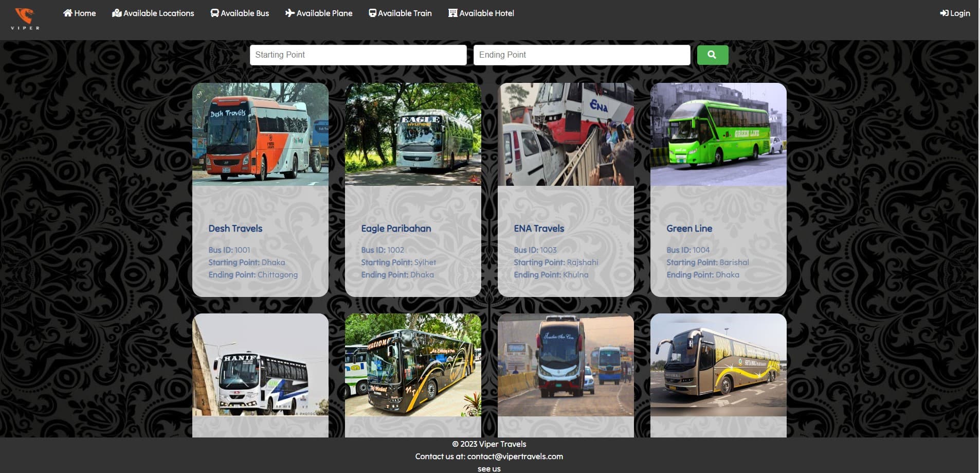This screenshot has width=980, height=473.
Task: Focus the Starting Point input field
Action: pos(358,55)
